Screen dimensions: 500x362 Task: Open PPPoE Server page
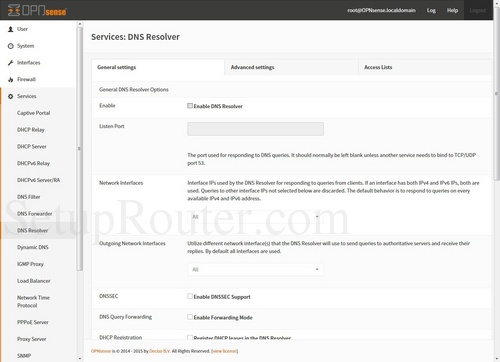tap(33, 322)
